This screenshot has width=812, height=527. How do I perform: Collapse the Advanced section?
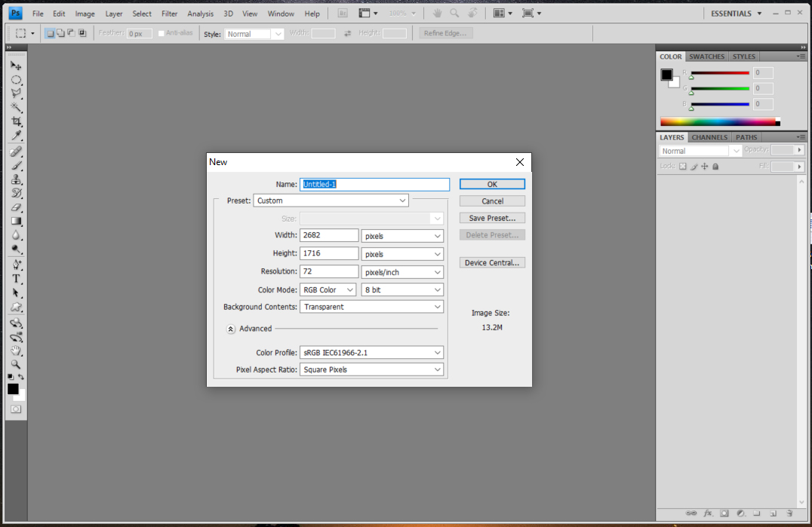(x=231, y=329)
